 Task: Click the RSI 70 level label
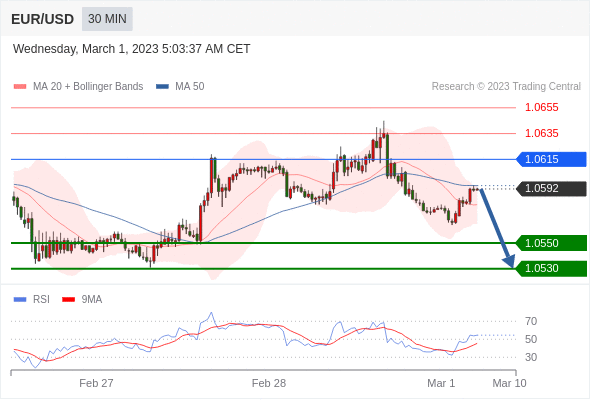(531, 321)
